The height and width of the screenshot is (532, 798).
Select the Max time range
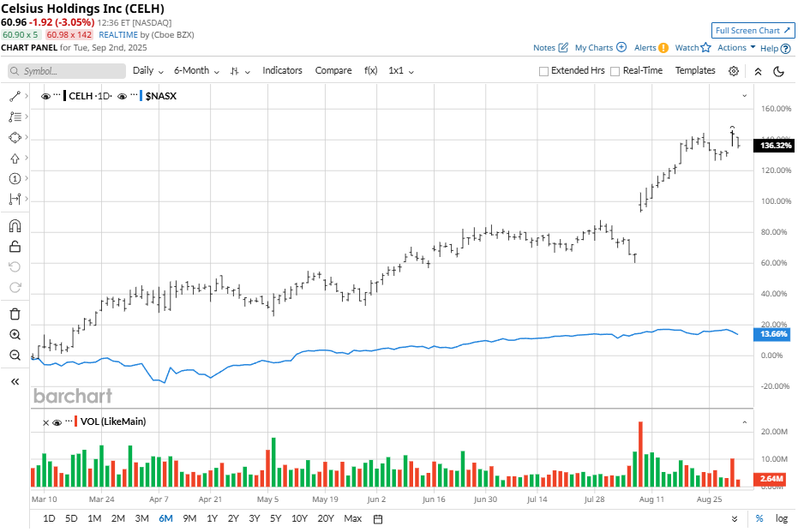(x=352, y=518)
